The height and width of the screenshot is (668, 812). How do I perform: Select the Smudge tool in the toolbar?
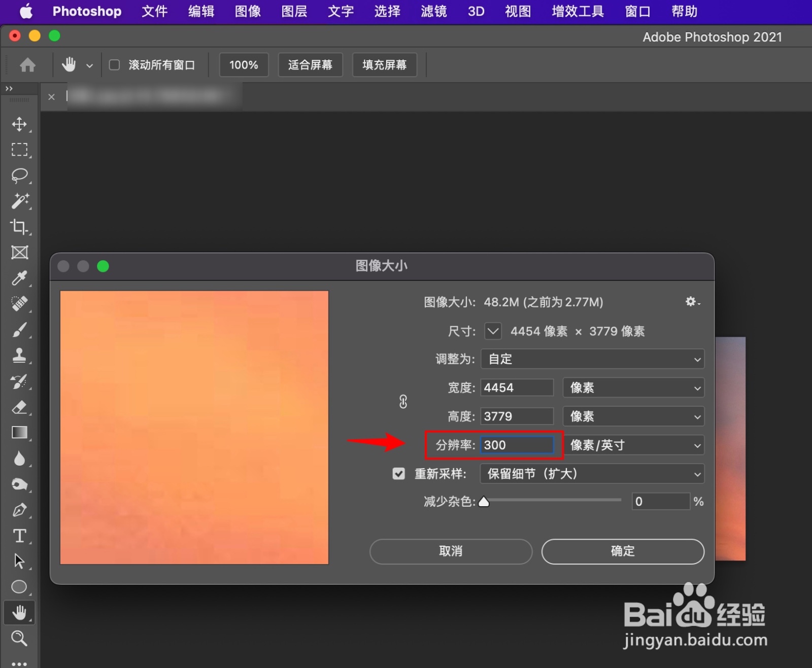click(19, 484)
